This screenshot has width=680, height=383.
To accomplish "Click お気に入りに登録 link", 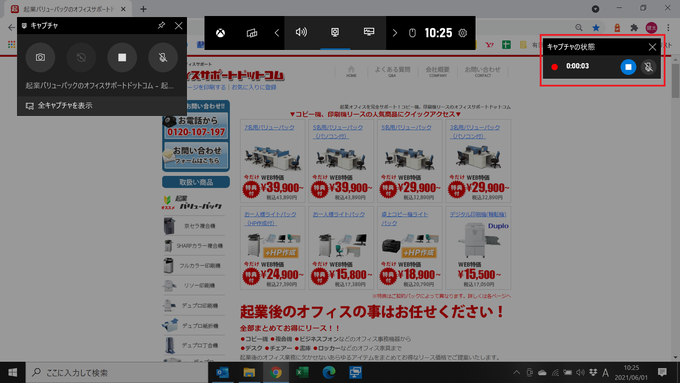I will coord(254,87).
